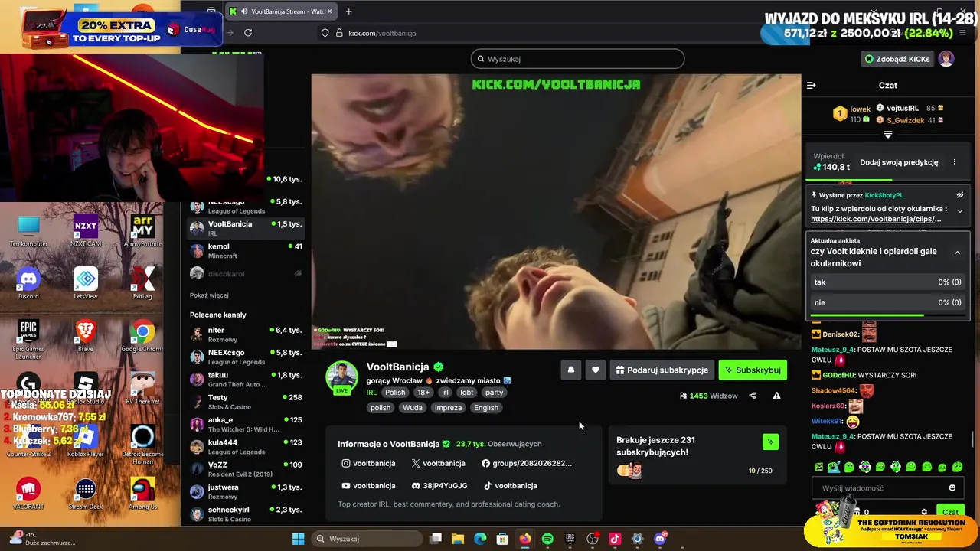Open the TikTok vooltbanicja link

coord(510,485)
